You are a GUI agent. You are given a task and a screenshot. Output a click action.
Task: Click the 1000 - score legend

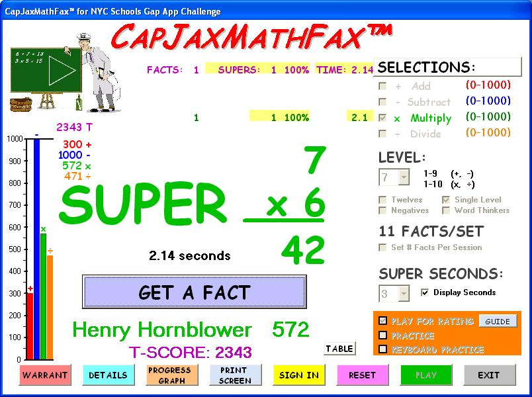pyautogui.click(x=74, y=155)
